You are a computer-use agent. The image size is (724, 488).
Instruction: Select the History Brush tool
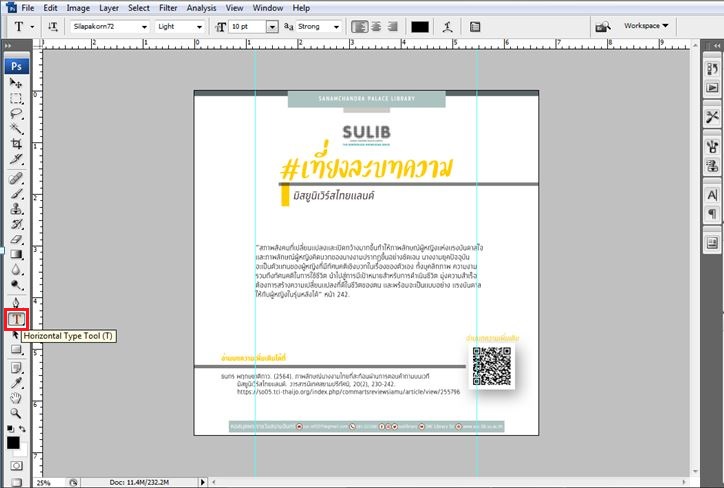click(x=16, y=224)
